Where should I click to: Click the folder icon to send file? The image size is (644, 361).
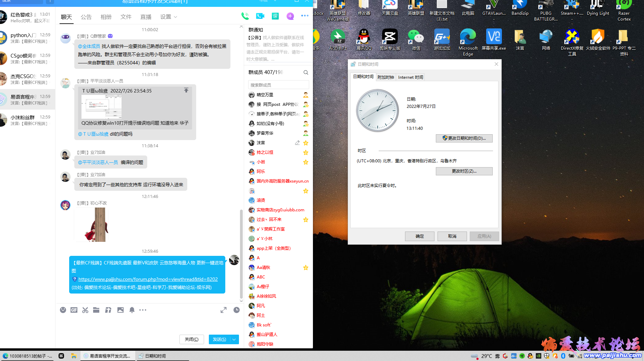(x=96, y=310)
